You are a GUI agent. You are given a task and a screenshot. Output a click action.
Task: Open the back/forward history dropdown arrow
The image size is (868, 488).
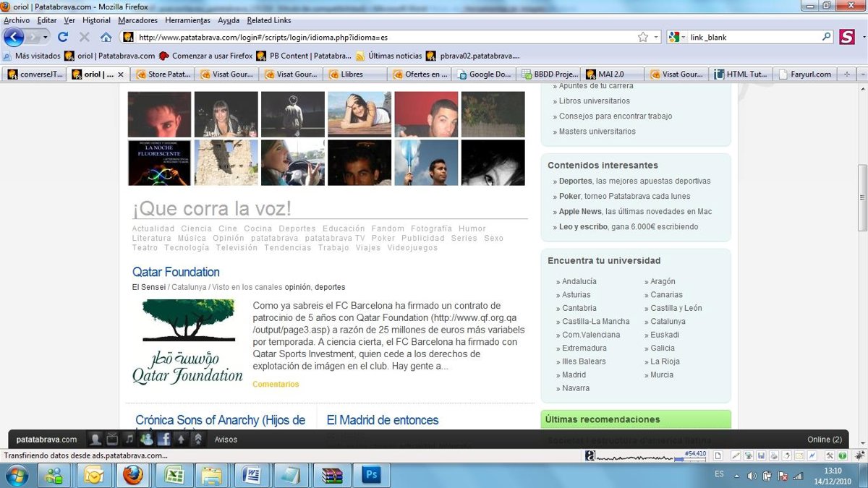click(x=46, y=37)
